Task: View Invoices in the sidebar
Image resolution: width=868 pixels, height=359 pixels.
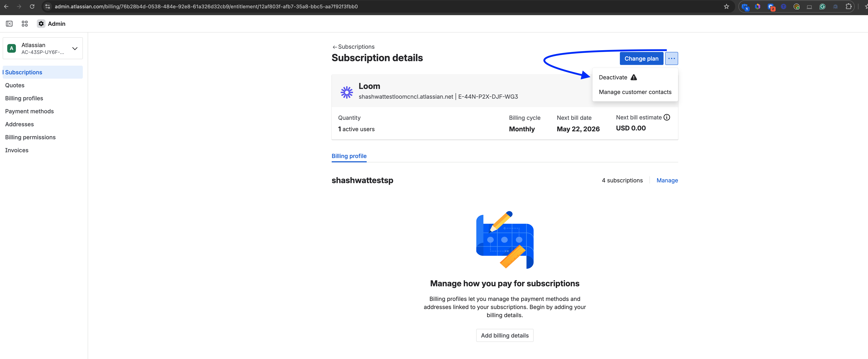Action: (x=43, y=150)
